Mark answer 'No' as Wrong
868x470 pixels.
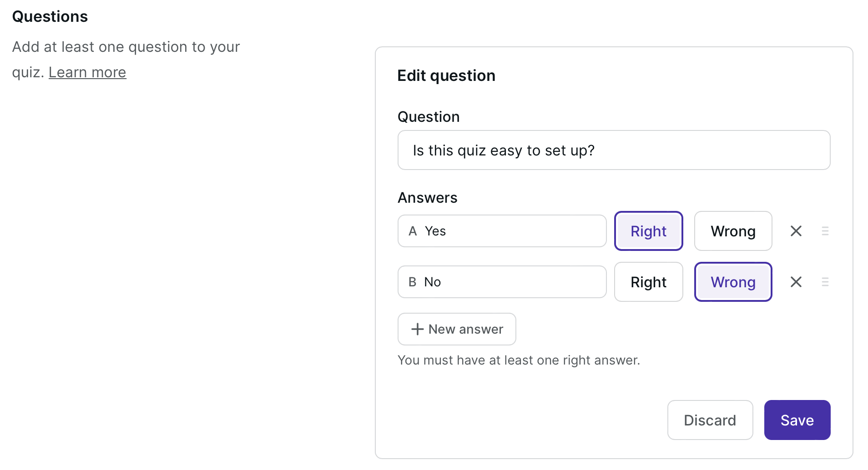(733, 282)
